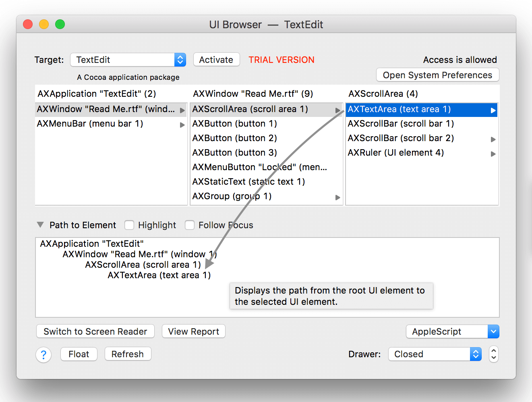This screenshot has width=532, height=402.
Task: Enable the Follow Focus checkbox
Action: [x=190, y=225]
